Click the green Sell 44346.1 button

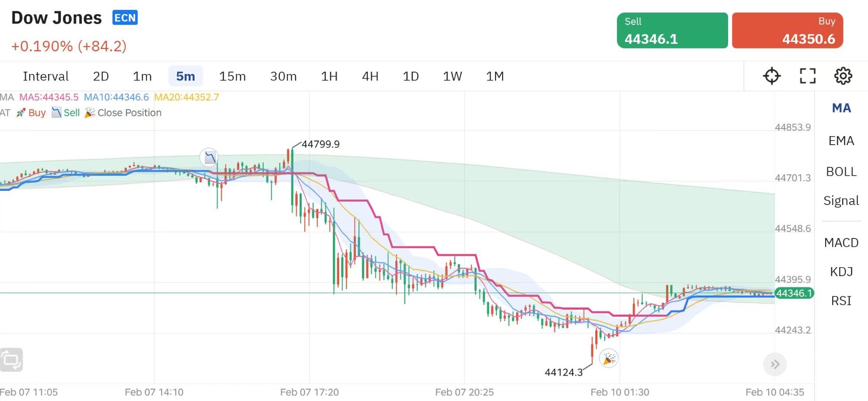click(x=672, y=30)
